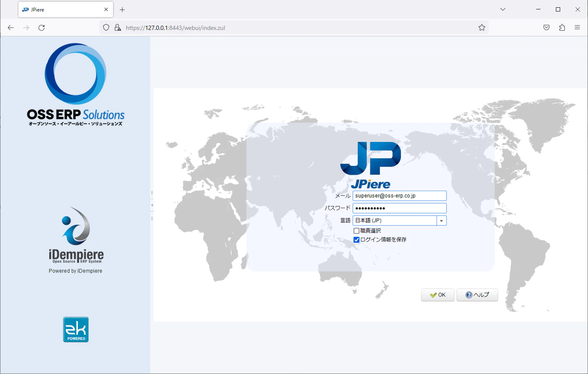Open the tracking protection shield icon

pyautogui.click(x=106, y=28)
